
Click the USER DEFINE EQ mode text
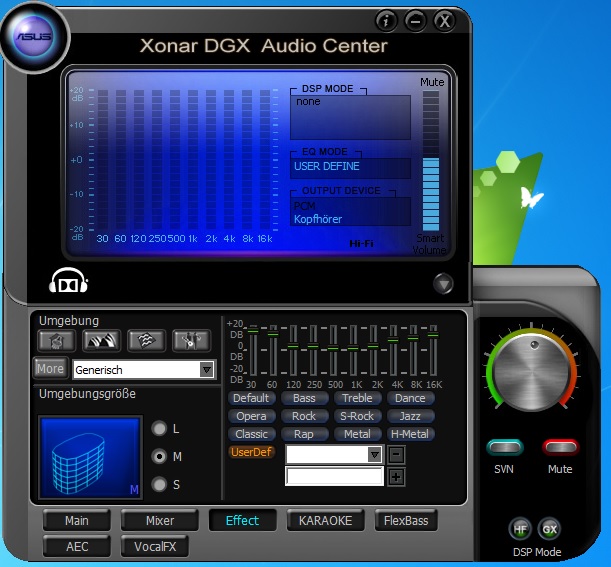327,166
